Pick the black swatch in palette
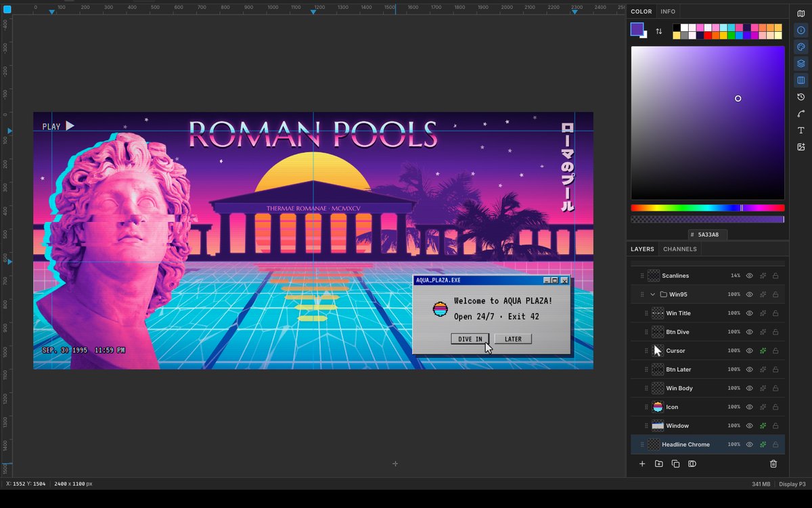This screenshot has width=812, height=508. [677, 28]
